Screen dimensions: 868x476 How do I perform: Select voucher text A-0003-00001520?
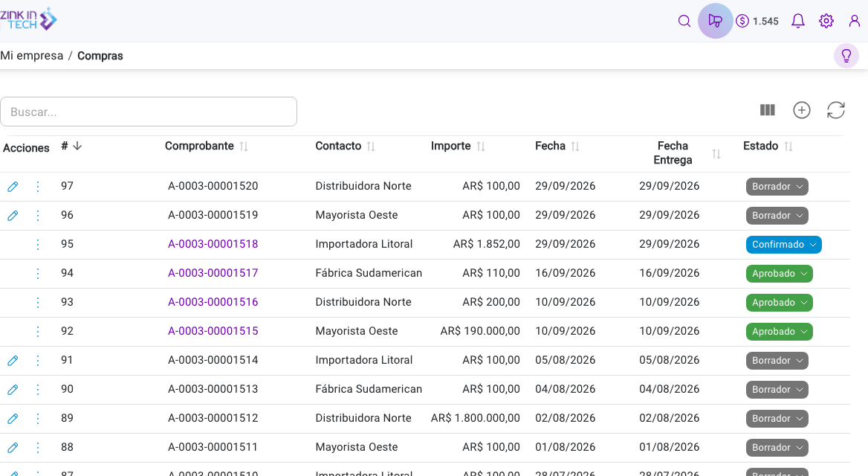tap(213, 186)
